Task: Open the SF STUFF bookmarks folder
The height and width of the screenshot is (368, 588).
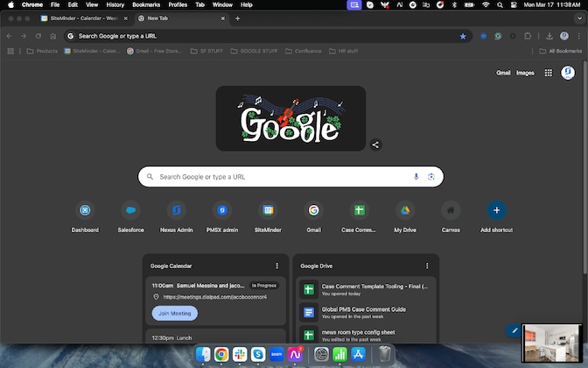Action: pyautogui.click(x=207, y=51)
